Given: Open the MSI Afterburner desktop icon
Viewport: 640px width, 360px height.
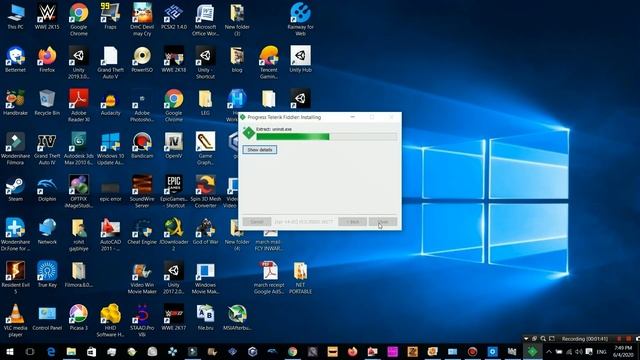Looking at the screenshot, I should click(x=237, y=318).
